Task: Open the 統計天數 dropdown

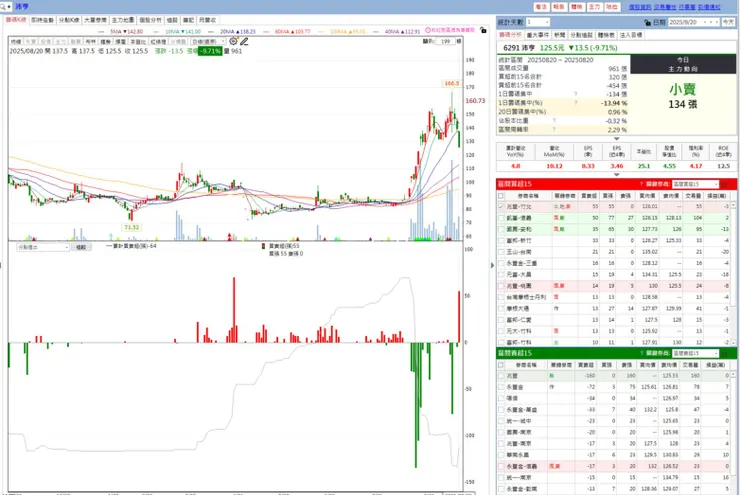Action: (x=538, y=22)
